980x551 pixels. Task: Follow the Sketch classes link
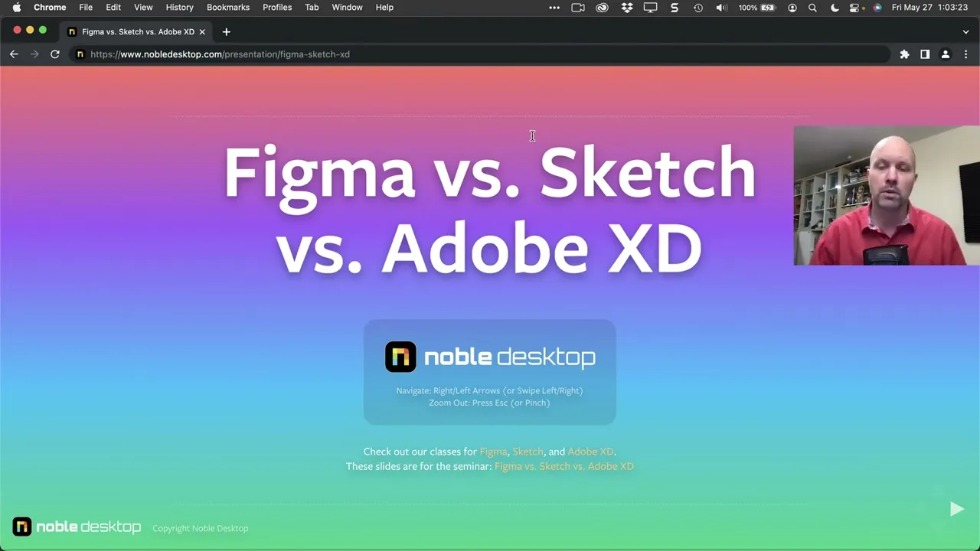pyautogui.click(x=528, y=452)
